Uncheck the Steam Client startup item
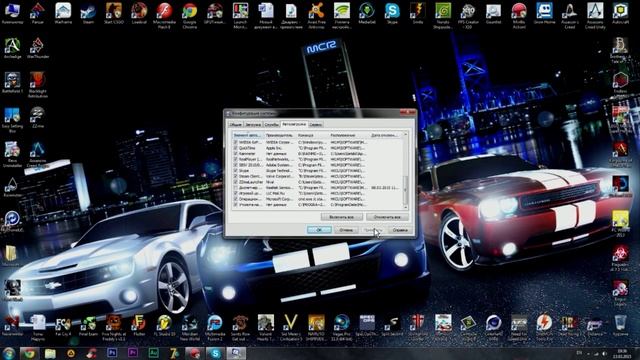Screen dimensions: 640x360 (236, 176)
